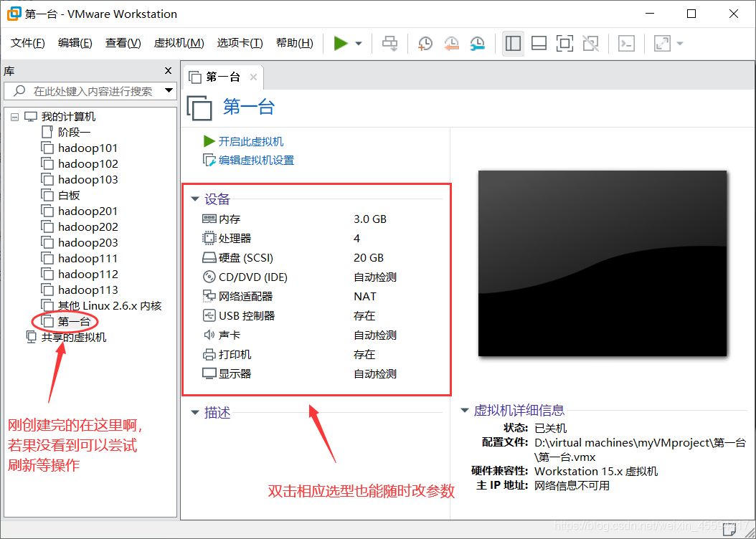Viewport: 756px width, 539px height.
Task: Select hadoop102 virtual machine
Action: (x=80, y=163)
